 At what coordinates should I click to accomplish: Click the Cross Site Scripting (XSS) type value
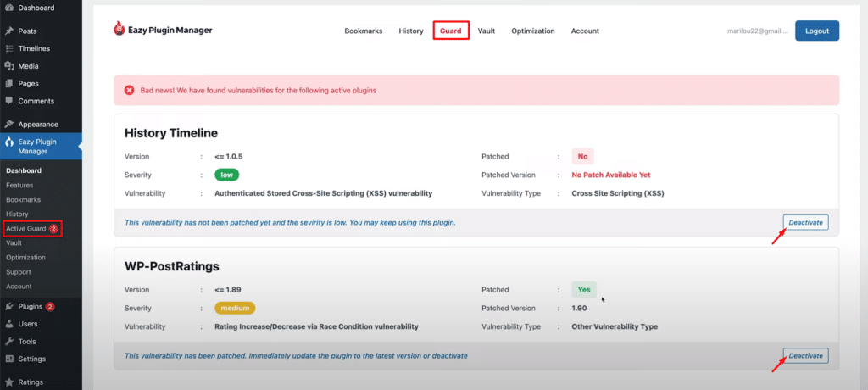click(x=618, y=194)
